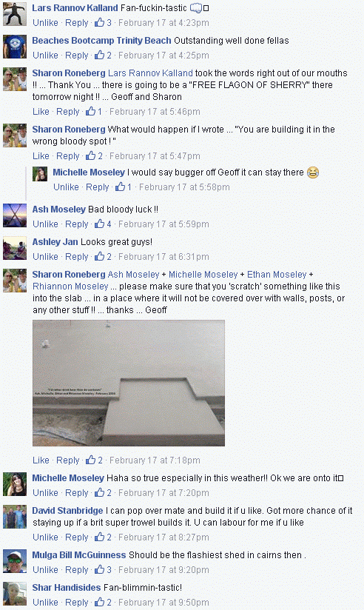Screen dimensions: 364x610
Task: Open the Rhiannon Moseley tagged profile link
Action: [x=70, y=286]
